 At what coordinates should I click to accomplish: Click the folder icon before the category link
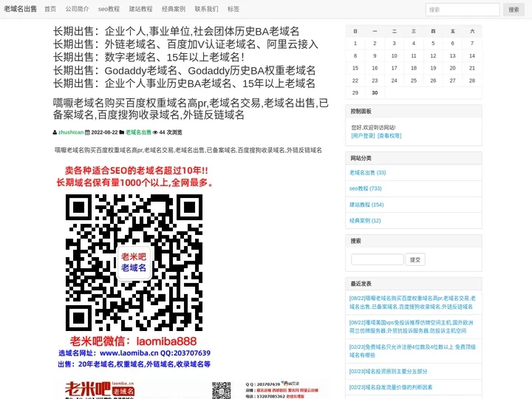(x=122, y=132)
